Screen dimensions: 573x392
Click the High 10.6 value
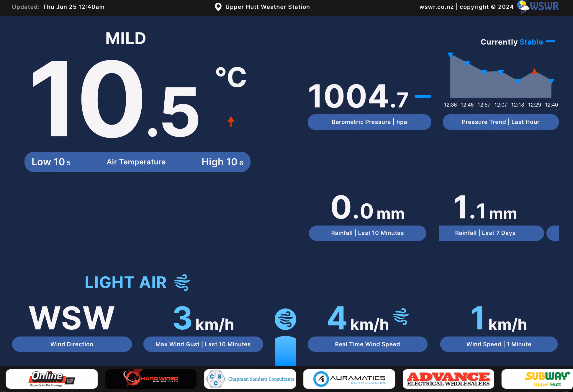coord(222,162)
